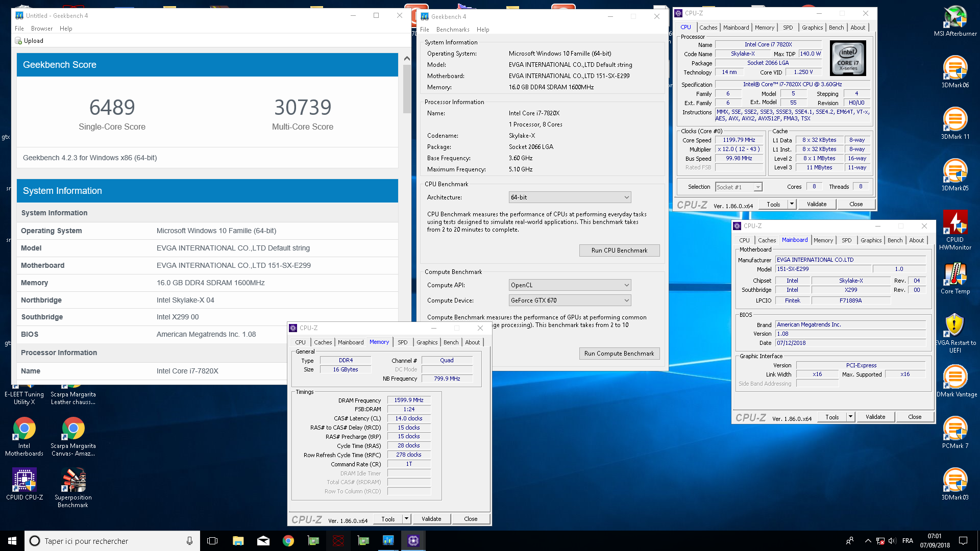Click Core Speed value 1199.79 MHz
The height and width of the screenshot is (551, 980).
(x=739, y=140)
